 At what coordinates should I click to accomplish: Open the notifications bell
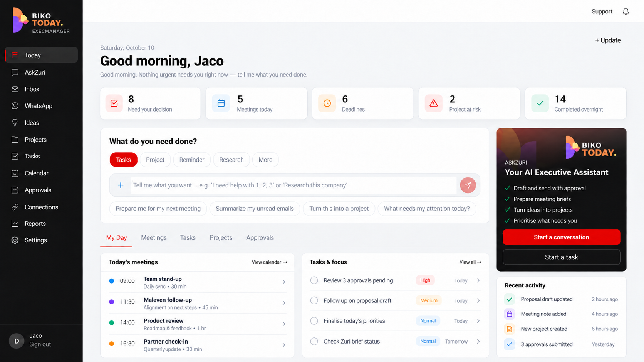click(x=626, y=12)
